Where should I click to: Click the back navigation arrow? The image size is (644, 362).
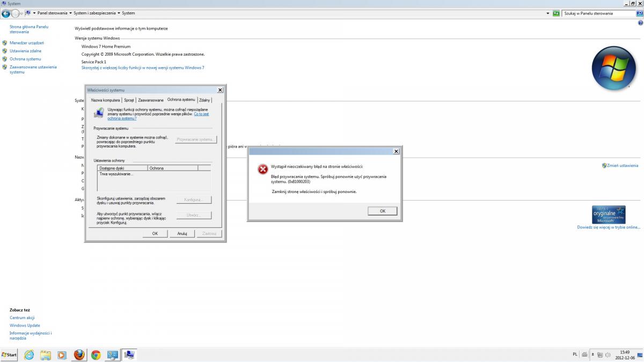pos(6,13)
